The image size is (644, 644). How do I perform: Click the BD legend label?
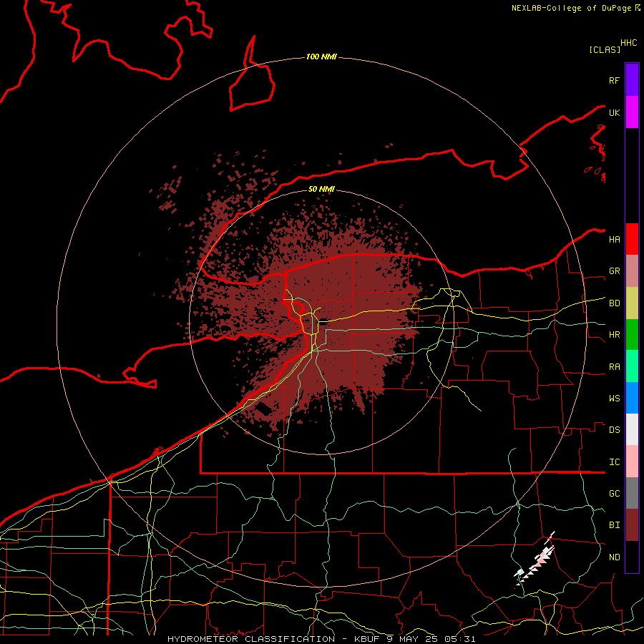[x=614, y=303]
